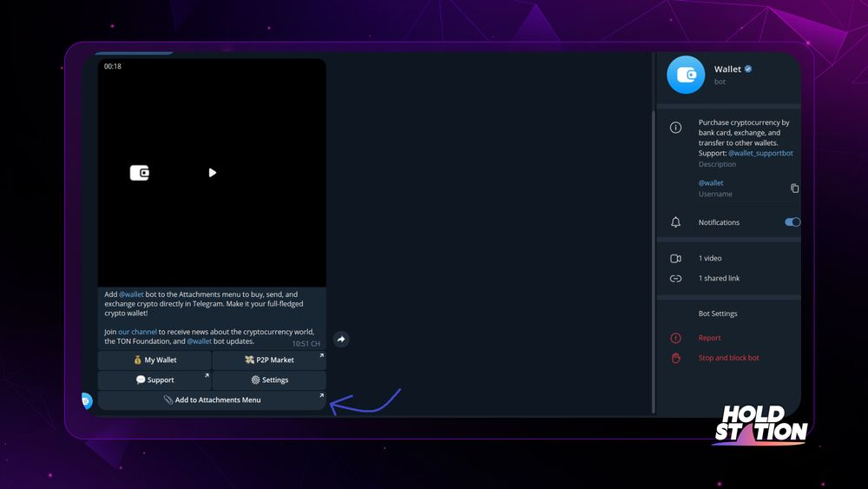Click Add to Attachments Menu button

pyautogui.click(x=212, y=400)
